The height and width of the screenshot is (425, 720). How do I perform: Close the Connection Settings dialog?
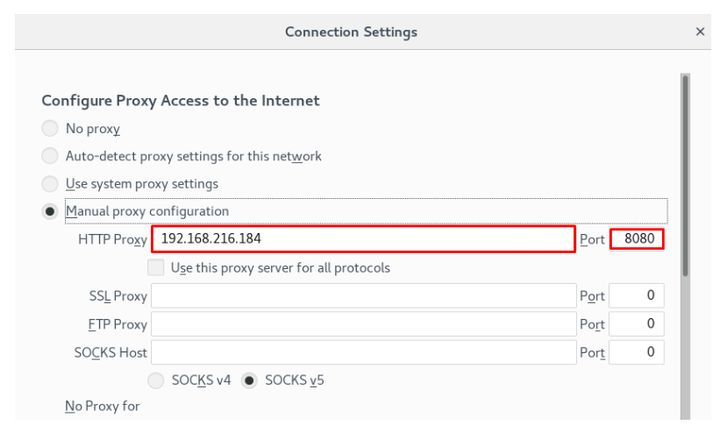[x=700, y=32]
